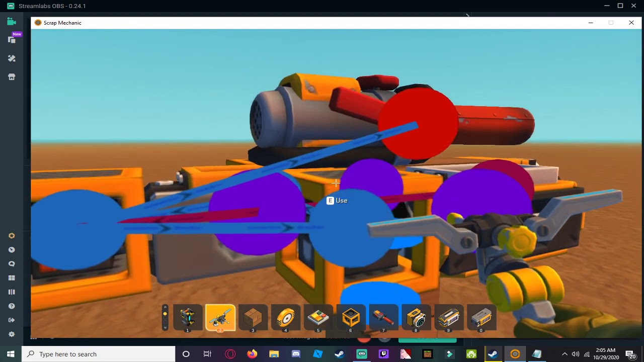The height and width of the screenshot is (362, 644).
Task: Open Task View on taskbar
Action: (207, 354)
